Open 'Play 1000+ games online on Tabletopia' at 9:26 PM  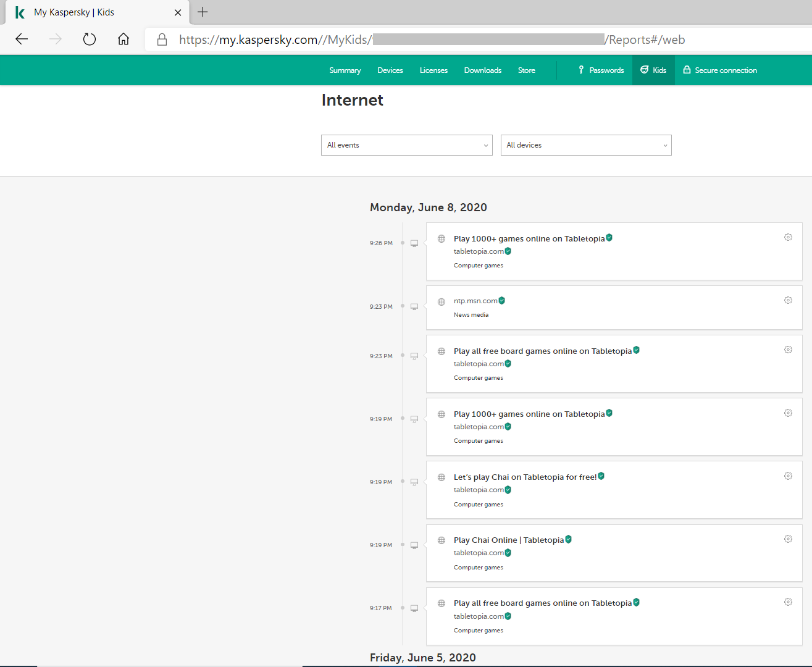[x=529, y=238]
